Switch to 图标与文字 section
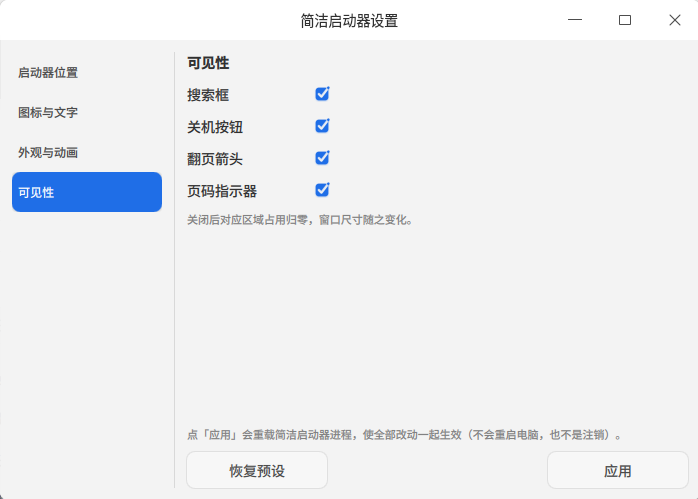 click(x=87, y=113)
